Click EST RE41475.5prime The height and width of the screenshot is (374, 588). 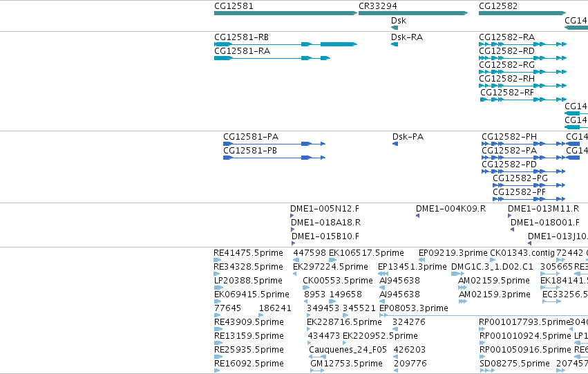(x=218, y=260)
